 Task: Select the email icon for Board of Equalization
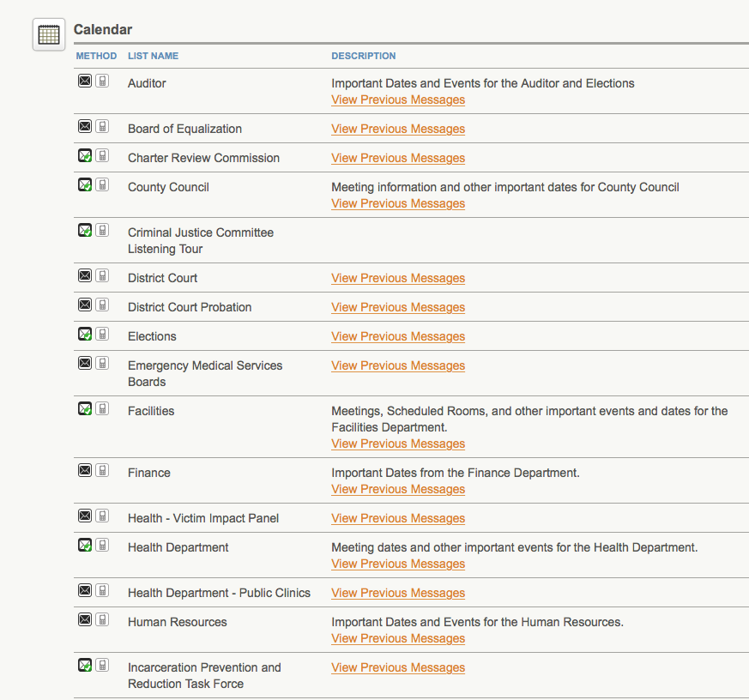(x=85, y=127)
